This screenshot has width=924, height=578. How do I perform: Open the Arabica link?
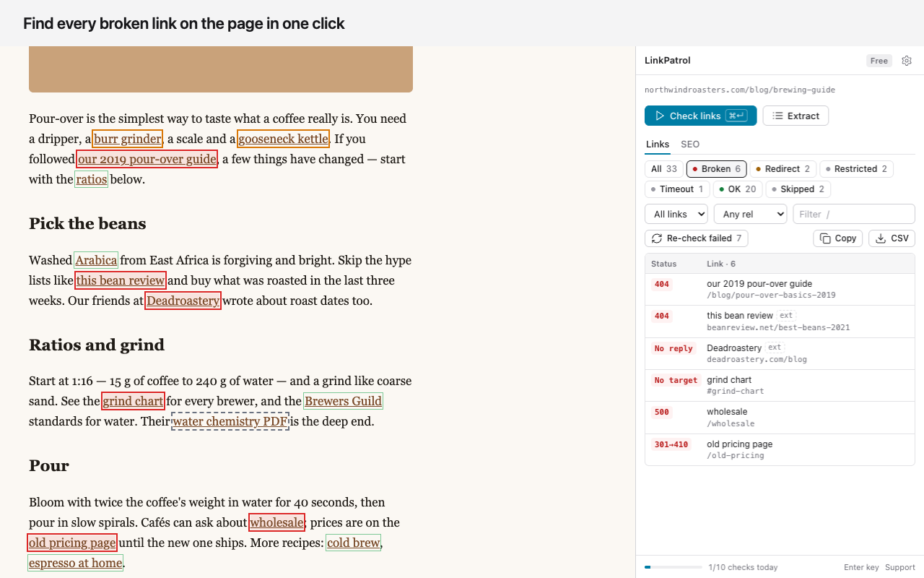[x=96, y=260]
